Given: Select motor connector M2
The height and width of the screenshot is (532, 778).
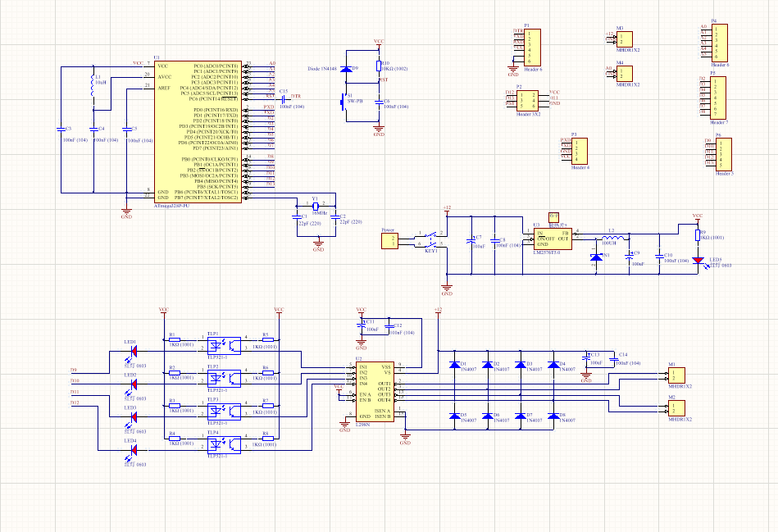Looking at the screenshot, I should tap(677, 408).
